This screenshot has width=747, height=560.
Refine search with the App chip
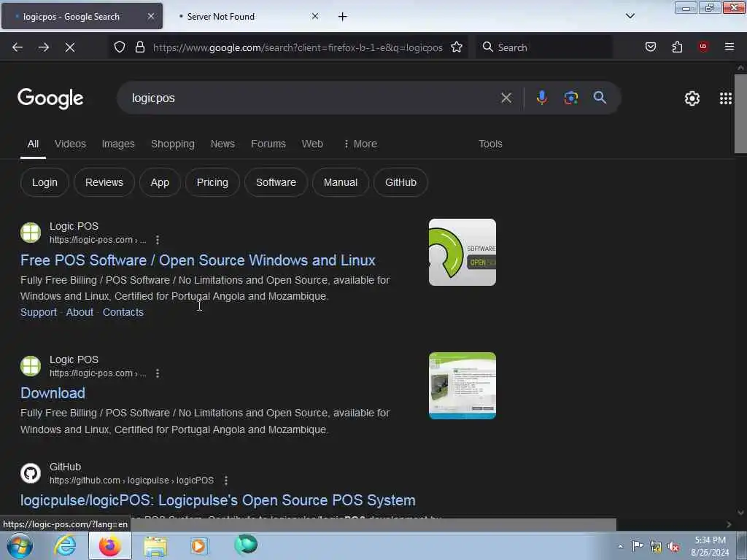coord(160,182)
